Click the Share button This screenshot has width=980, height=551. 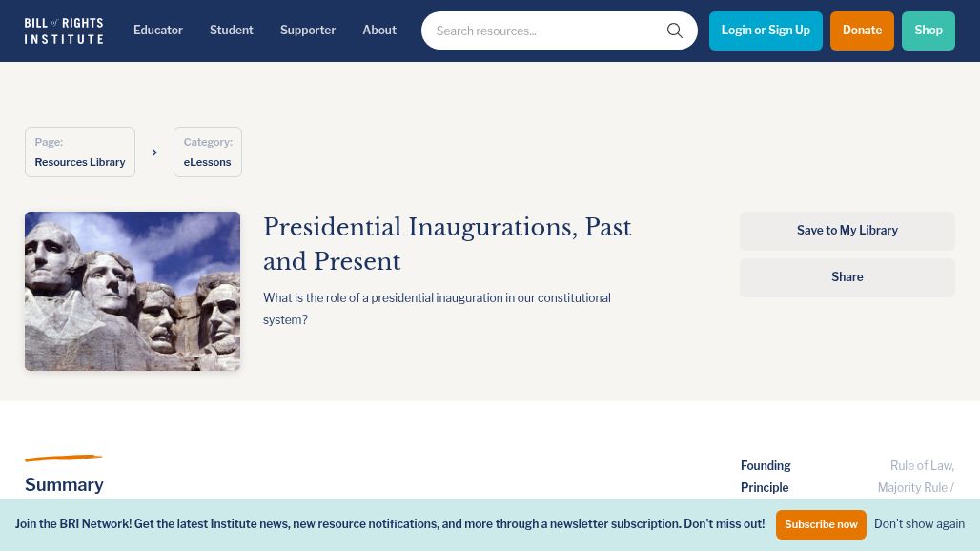pyautogui.click(x=847, y=277)
